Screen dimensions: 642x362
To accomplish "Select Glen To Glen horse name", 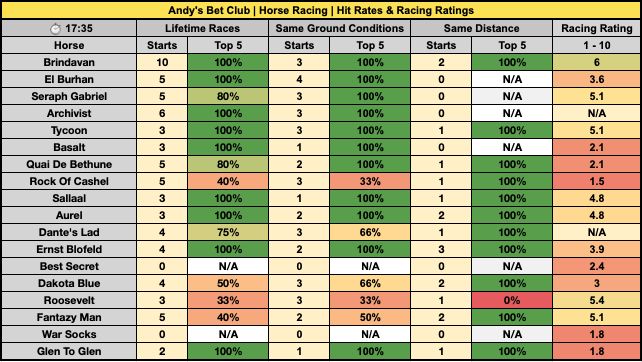I will click(x=69, y=351).
